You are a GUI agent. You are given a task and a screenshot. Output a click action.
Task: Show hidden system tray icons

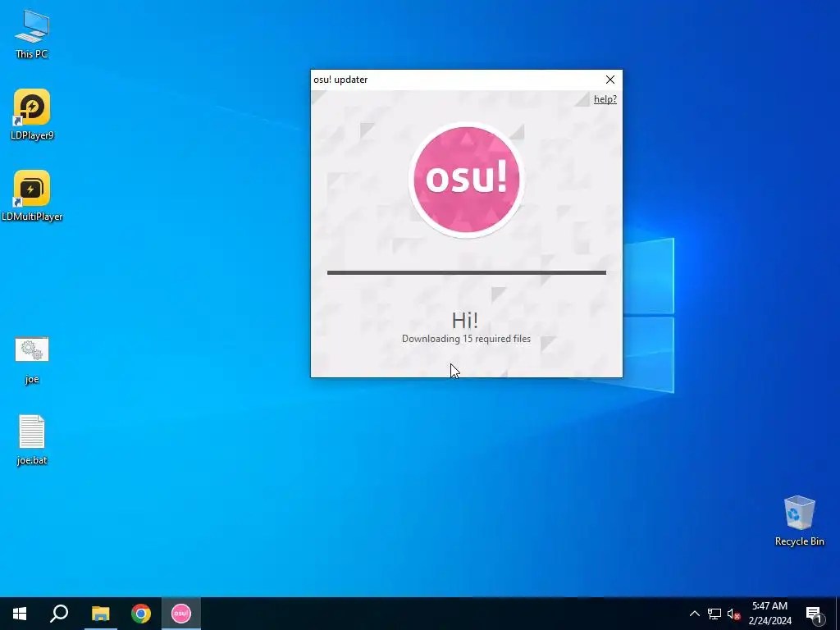[x=694, y=614]
